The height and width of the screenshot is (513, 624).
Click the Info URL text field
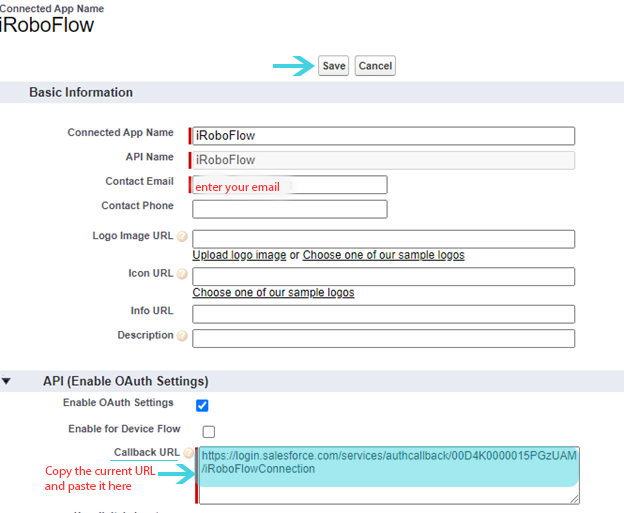383,314
